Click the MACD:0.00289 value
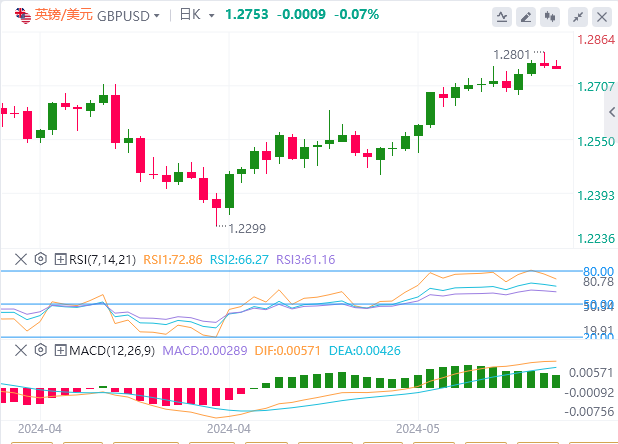Image resolution: width=618 pixels, height=444 pixels. click(205, 351)
